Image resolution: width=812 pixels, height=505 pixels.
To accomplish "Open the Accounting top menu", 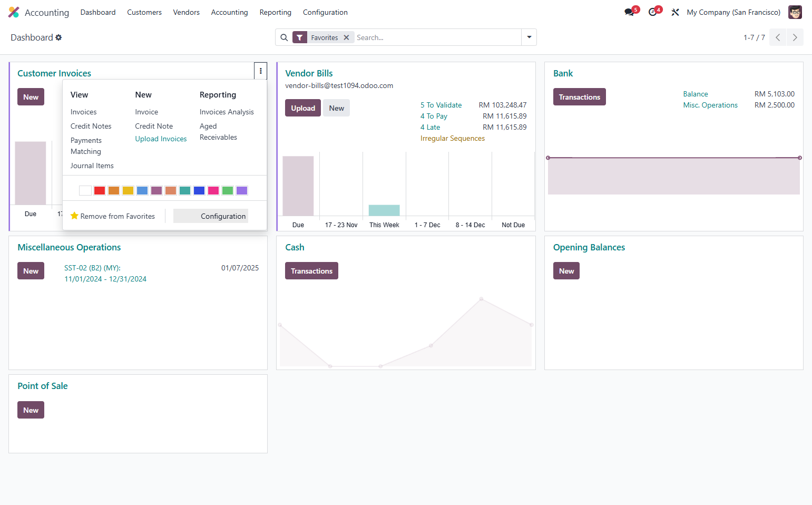I will click(229, 12).
